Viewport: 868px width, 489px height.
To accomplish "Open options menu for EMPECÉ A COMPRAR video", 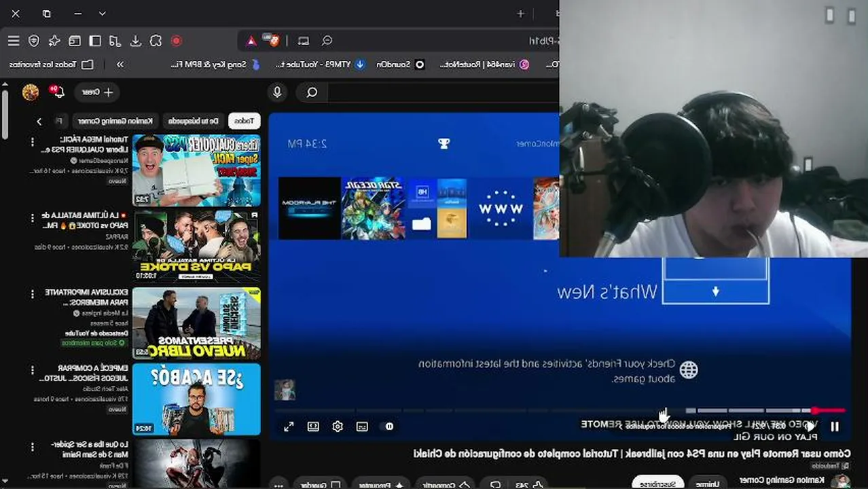I will [x=32, y=370].
